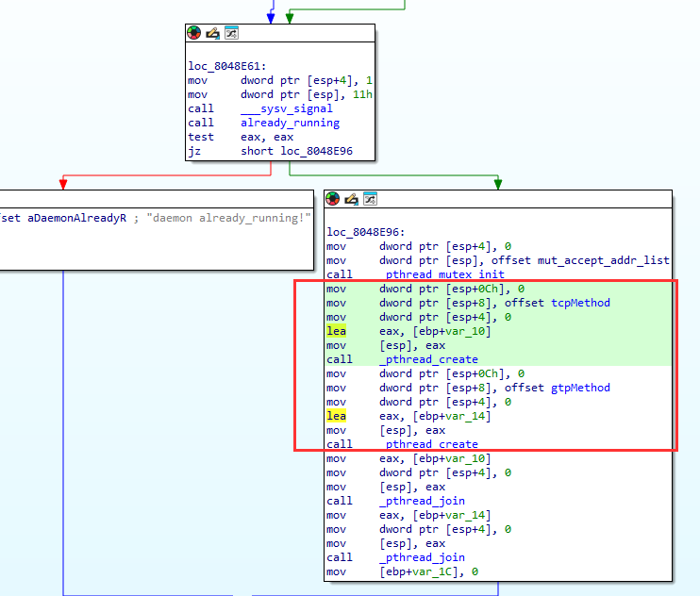Click the test eax, eax instruction
The image size is (700, 596).
click(240, 137)
